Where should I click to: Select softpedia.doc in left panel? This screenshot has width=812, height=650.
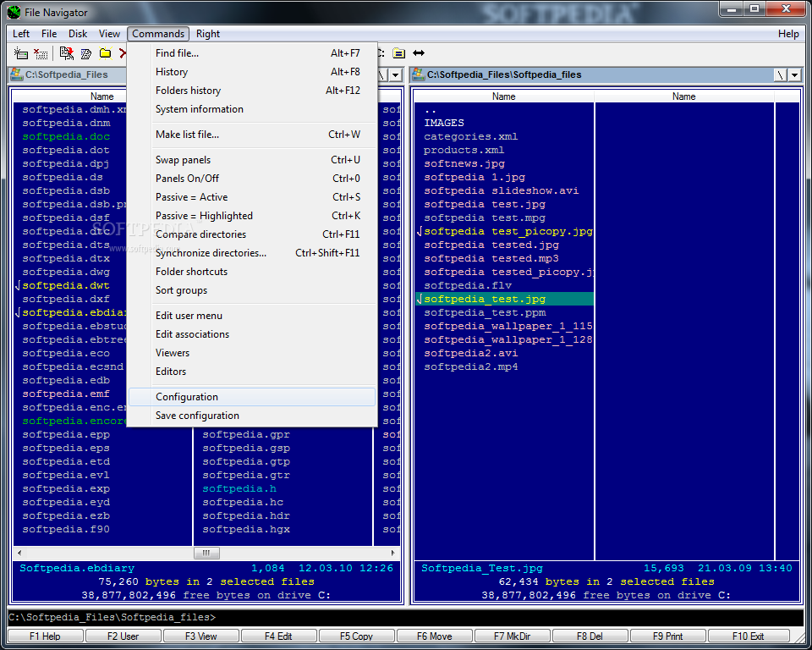[66, 136]
